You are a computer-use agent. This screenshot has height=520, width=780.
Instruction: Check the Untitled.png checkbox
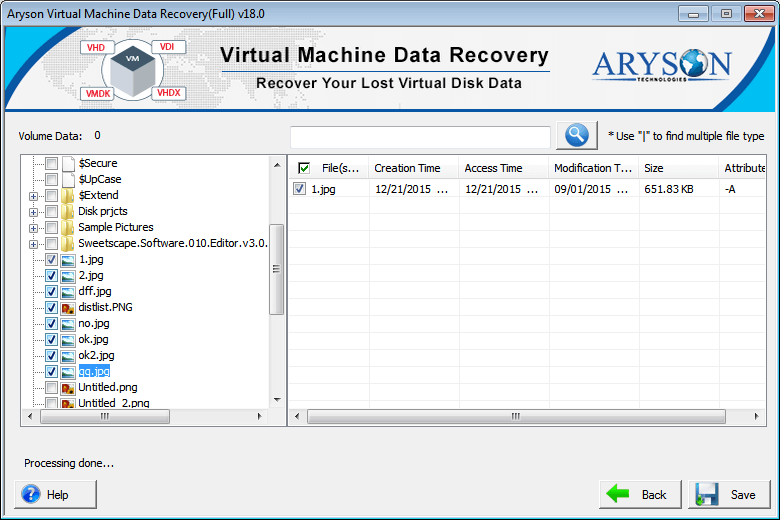[x=51, y=387]
